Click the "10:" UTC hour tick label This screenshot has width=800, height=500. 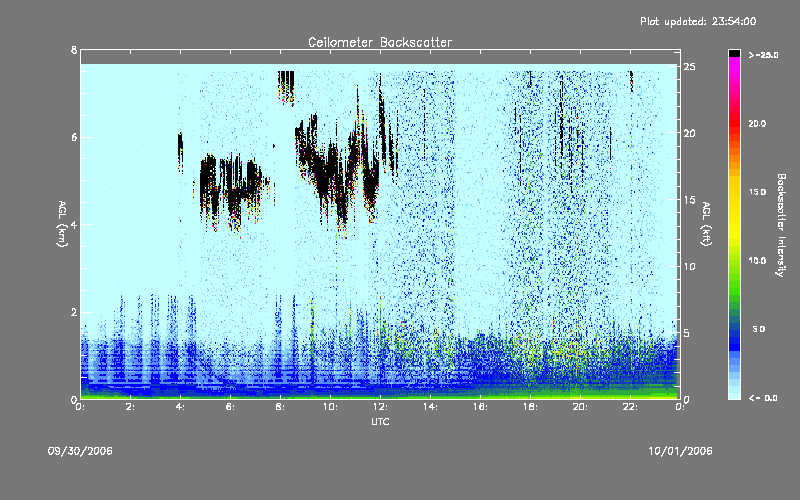coord(330,407)
